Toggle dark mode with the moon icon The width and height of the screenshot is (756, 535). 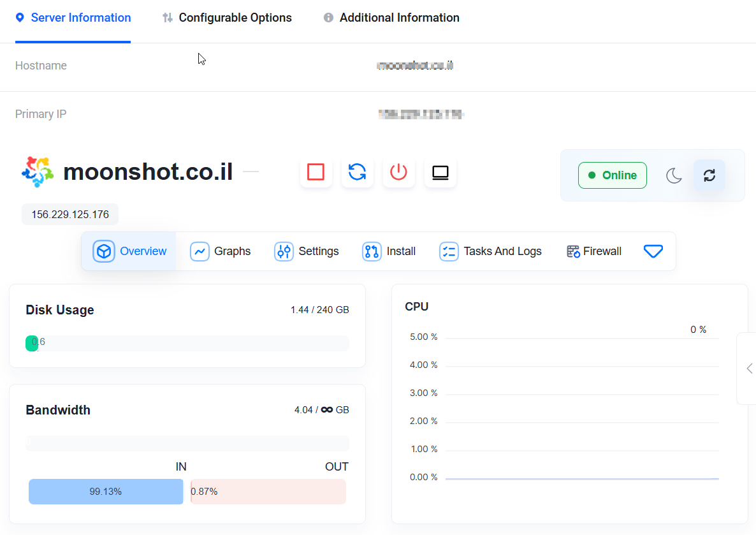pyautogui.click(x=674, y=175)
